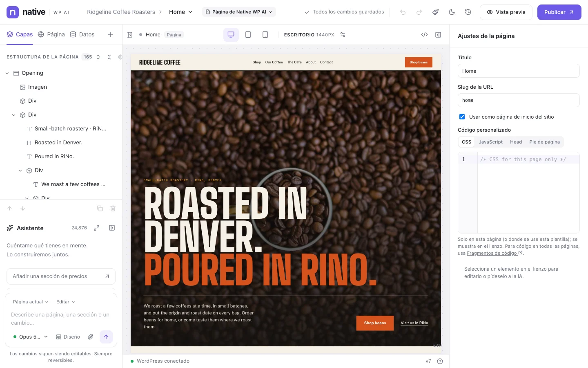Screen dimensions: 588x368
Task: Open the code view icon
Action: point(425,35)
